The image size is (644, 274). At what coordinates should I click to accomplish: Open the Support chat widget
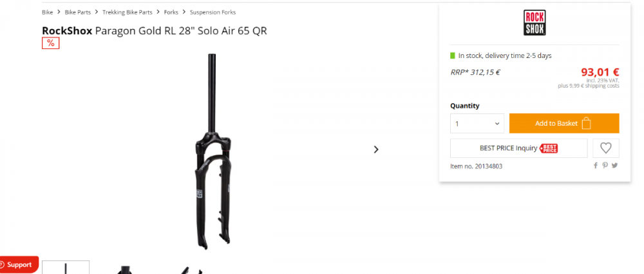pyautogui.click(x=18, y=264)
